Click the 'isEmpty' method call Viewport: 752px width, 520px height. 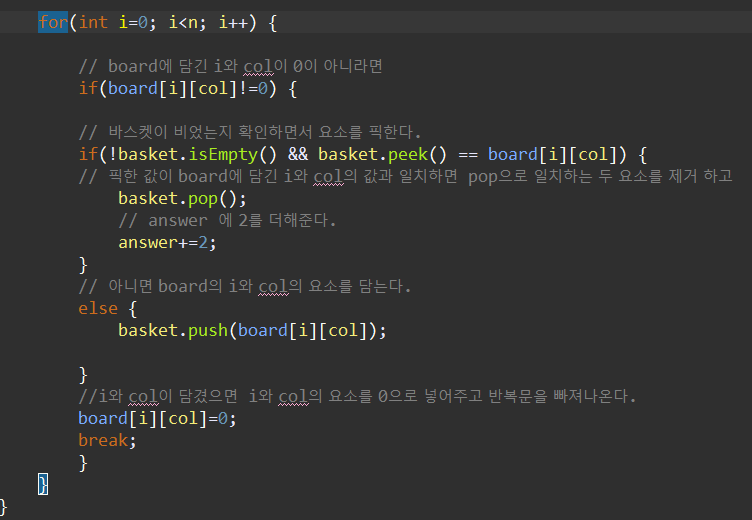tap(223, 154)
